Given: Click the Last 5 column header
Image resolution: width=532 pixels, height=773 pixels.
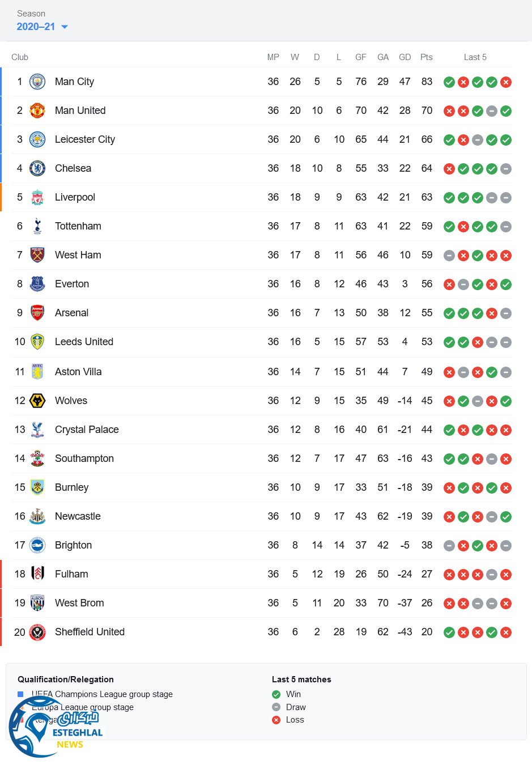Looking at the screenshot, I should click(x=475, y=57).
